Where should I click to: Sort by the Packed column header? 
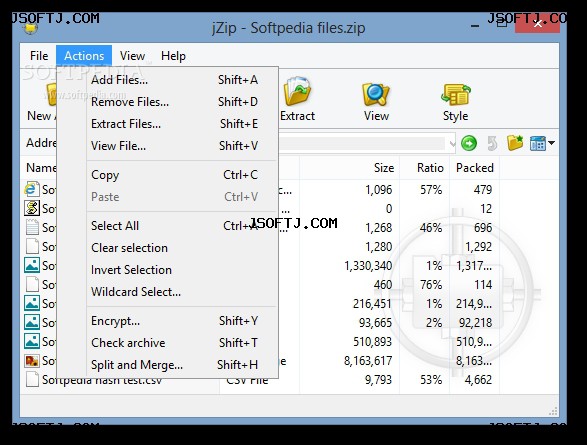click(474, 168)
